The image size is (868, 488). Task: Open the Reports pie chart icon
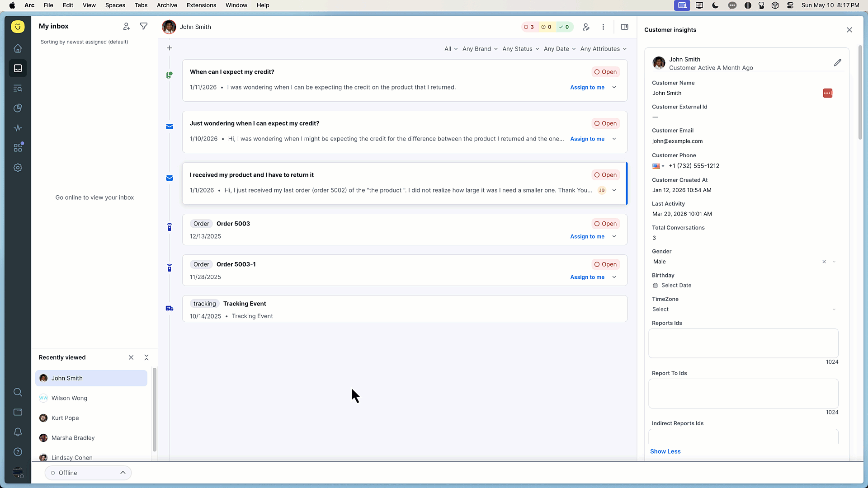(18, 108)
